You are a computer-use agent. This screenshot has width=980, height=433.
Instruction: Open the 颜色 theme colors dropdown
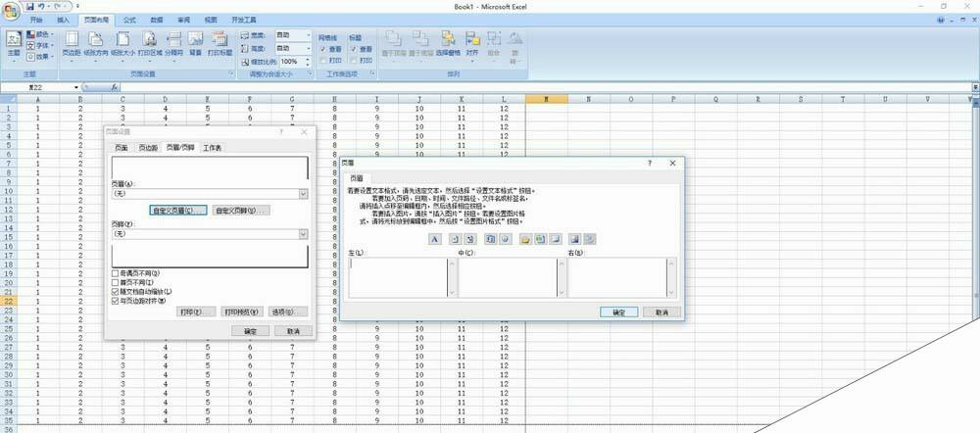coord(40,34)
